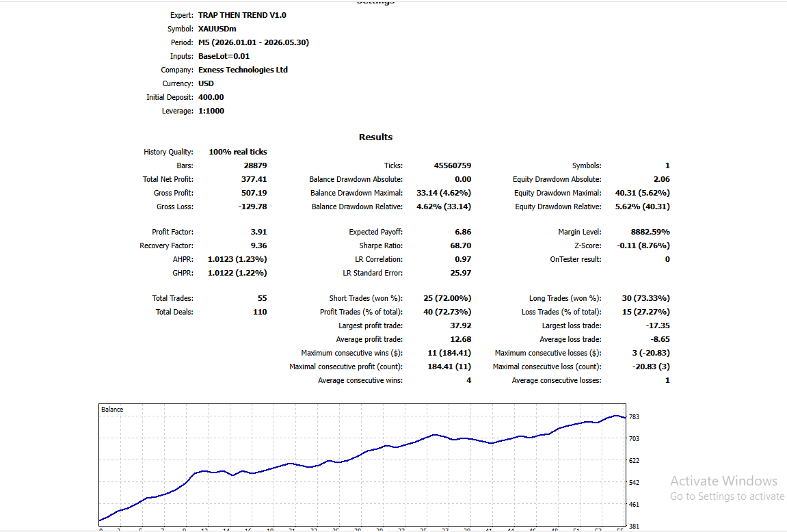
Task: Click the Balance Drawdown Absolute value 0.00
Action: (463, 179)
